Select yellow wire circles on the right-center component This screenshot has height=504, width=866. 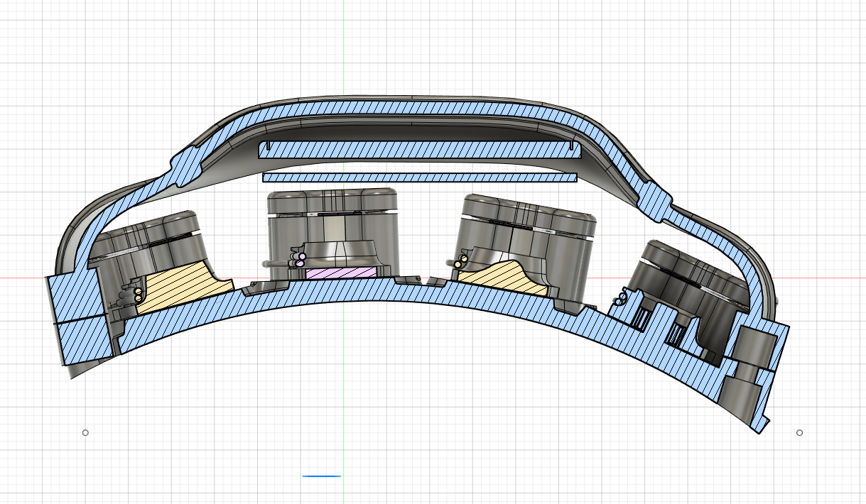461,262
